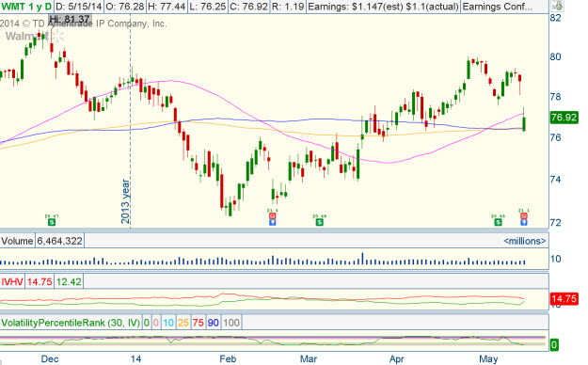Click the red 75 percentile level value

[198, 323]
